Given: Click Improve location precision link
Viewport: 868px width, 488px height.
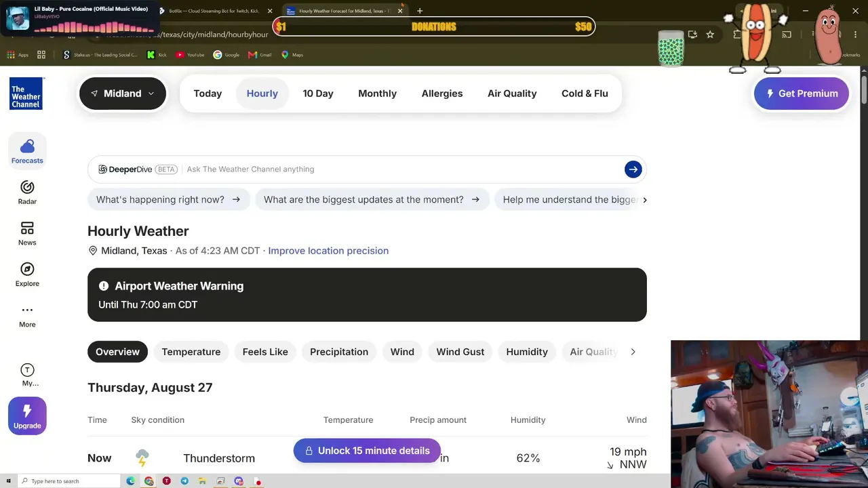Looking at the screenshot, I should pos(328,251).
